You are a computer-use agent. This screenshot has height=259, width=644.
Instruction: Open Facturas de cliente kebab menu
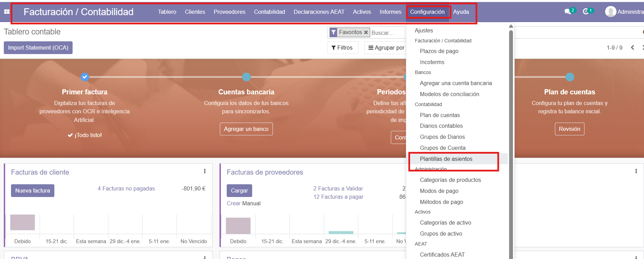[205, 171]
